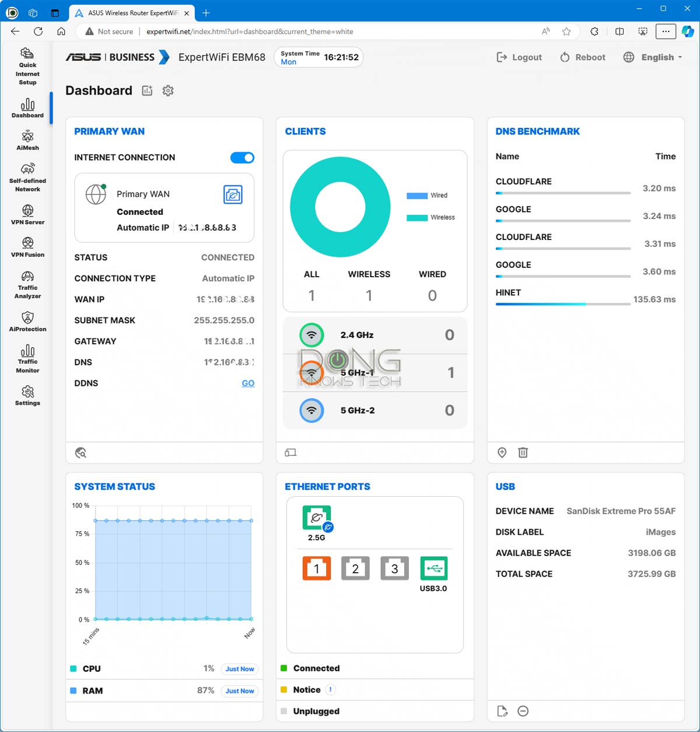Click the first CLOUDFLARE 3.20 ms entry
Screen dimensions: 700x732
coord(586,185)
